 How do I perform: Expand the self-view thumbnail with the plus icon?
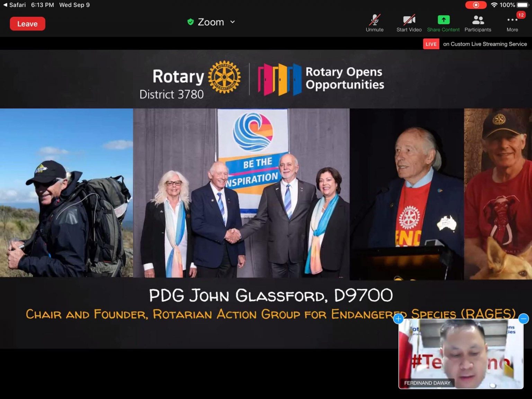(x=398, y=319)
